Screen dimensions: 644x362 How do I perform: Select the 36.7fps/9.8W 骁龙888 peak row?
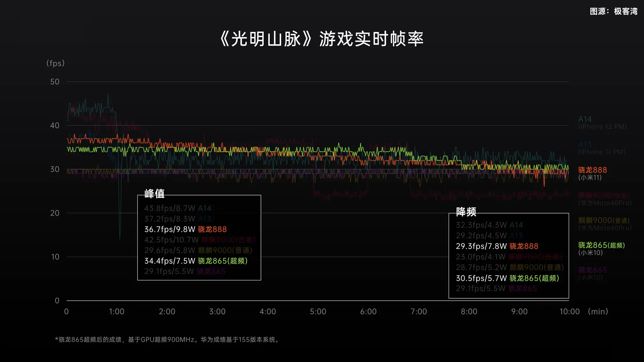(185, 229)
